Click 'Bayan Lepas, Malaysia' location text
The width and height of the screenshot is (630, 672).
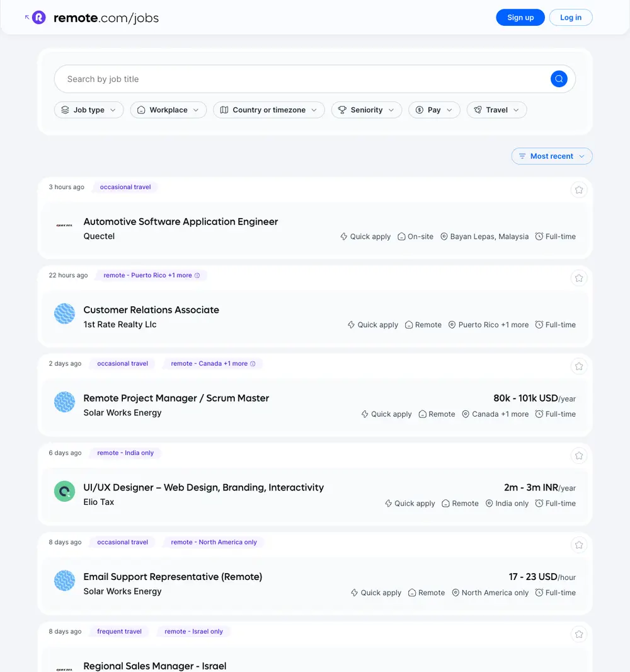489,236
